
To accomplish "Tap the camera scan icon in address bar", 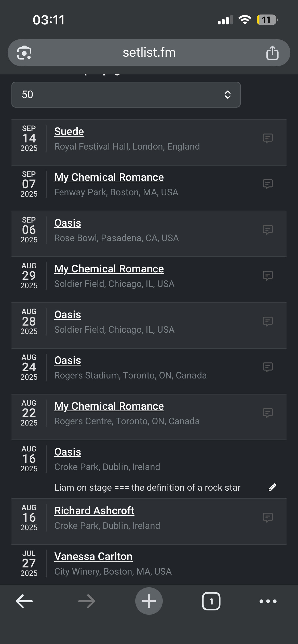I will (x=24, y=53).
